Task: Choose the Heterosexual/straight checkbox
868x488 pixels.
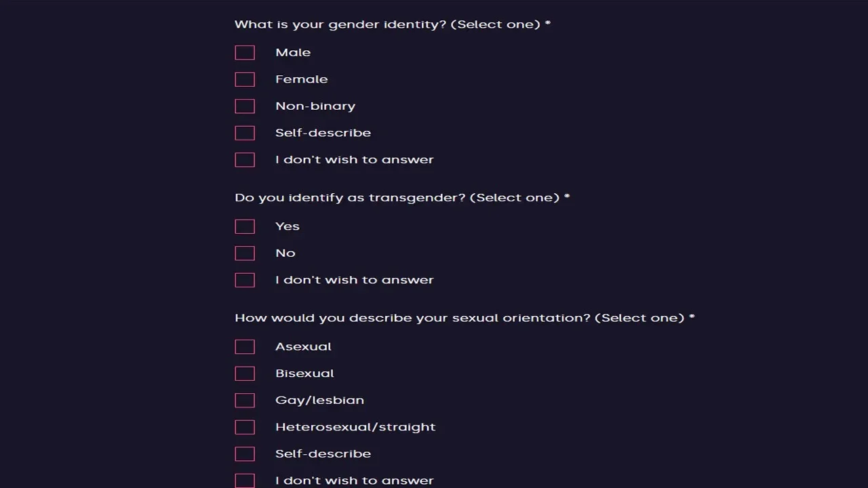Action: (x=245, y=427)
